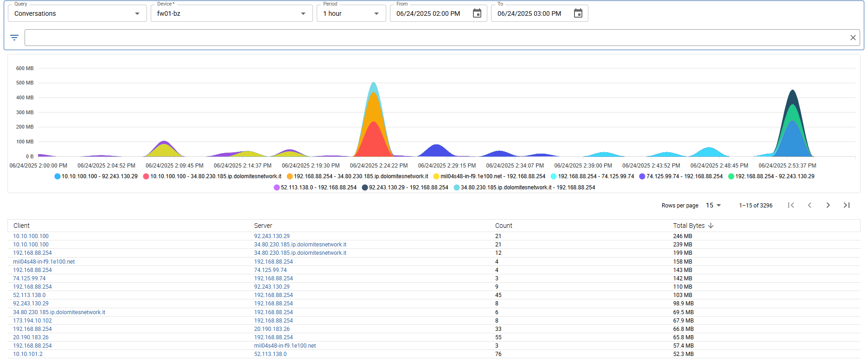Go to previous page of results
This screenshot has width=868, height=362.
point(810,205)
